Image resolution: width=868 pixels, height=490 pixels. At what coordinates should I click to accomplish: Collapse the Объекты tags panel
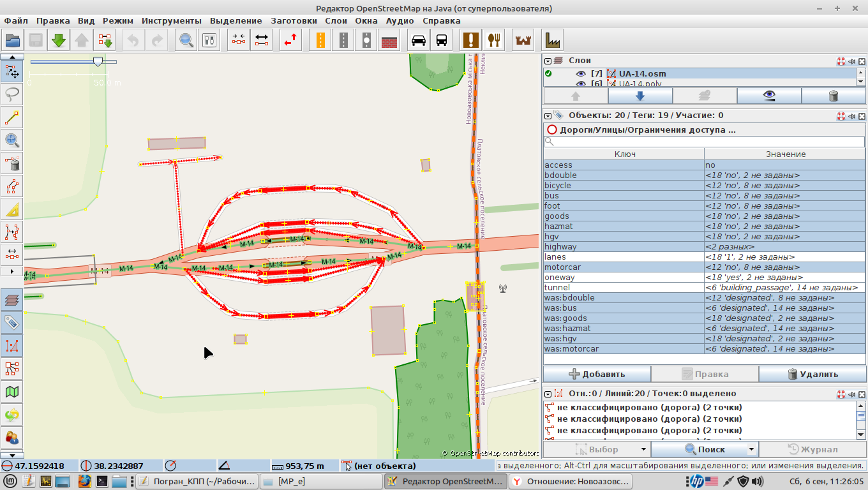(x=548, y=115)
